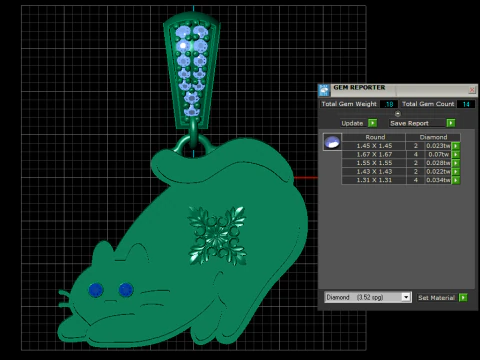Click green arrow for 0.07tw row
Image resolution: width=480 pixels, height=360 pixels.
pos(456,155)
